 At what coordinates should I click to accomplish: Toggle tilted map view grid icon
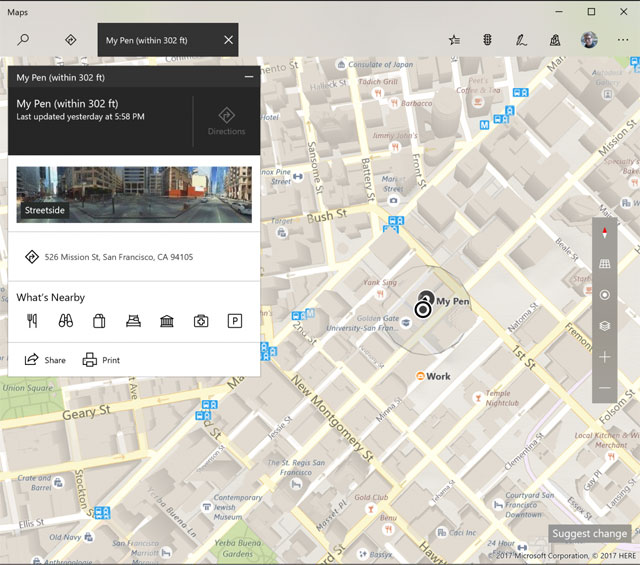[605, 264]
